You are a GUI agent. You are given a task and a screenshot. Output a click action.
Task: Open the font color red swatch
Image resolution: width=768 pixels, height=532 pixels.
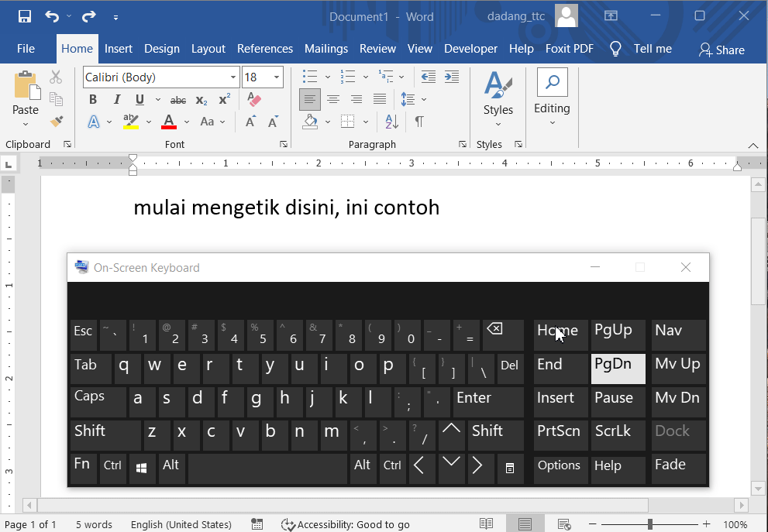168,122
